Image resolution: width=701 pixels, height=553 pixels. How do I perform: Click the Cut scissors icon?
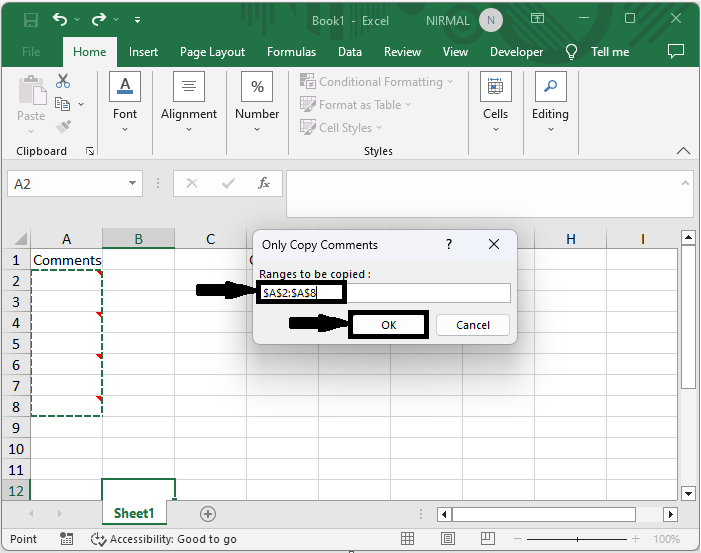63,81
